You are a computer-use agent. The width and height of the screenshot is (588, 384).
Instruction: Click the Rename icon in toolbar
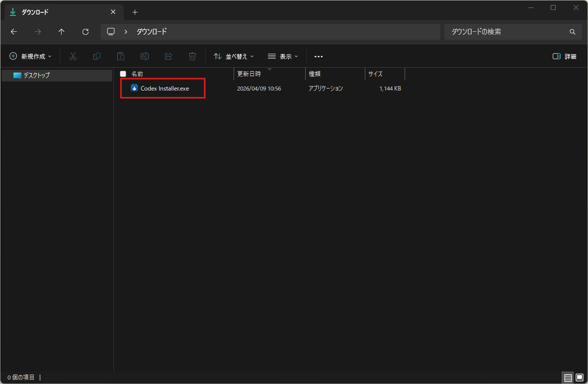point(145,57)
